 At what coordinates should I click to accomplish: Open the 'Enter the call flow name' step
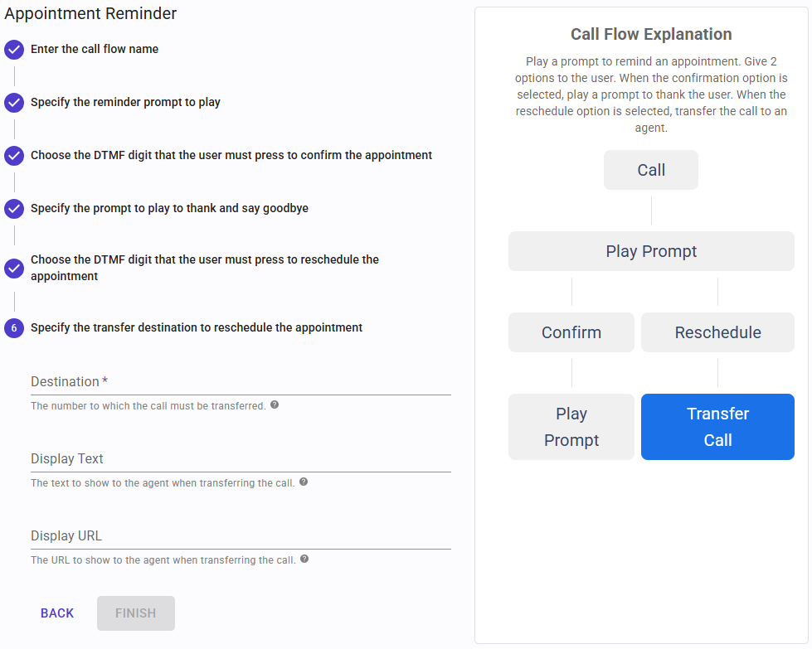[x=95, y=50]
